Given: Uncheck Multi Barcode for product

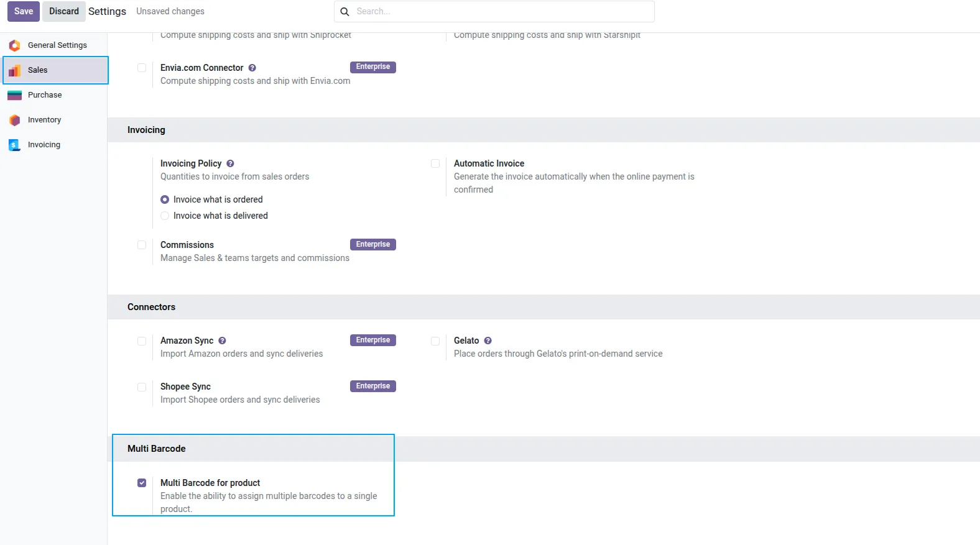Looking at the screenshot, I should pos(142,483).
